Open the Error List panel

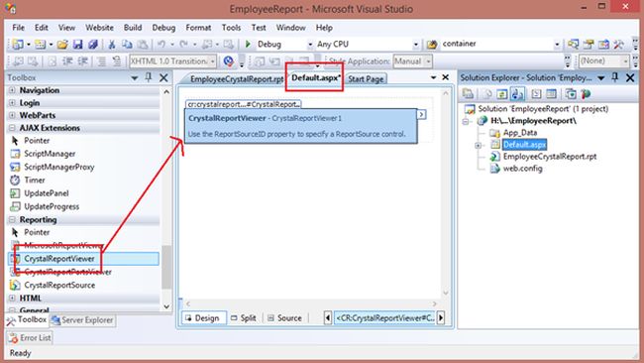click(30, 338)
